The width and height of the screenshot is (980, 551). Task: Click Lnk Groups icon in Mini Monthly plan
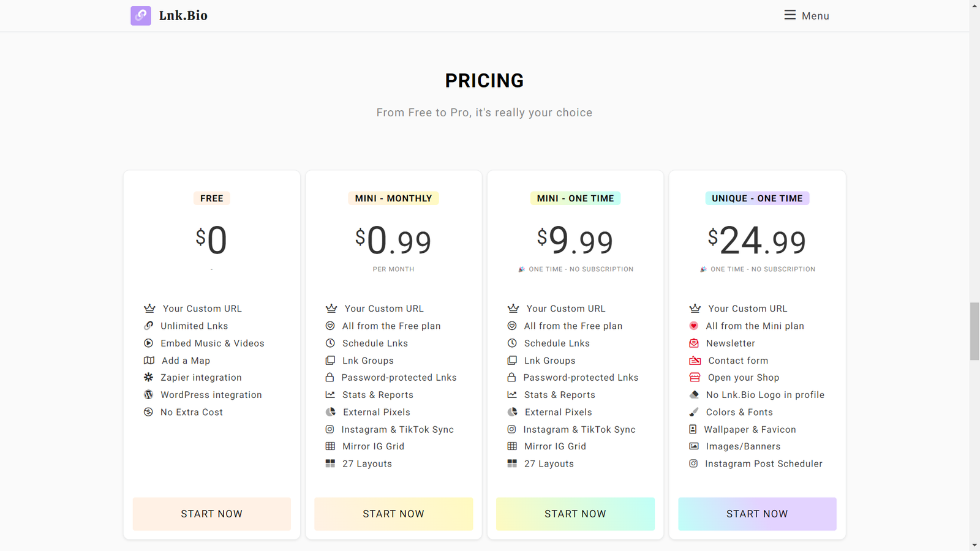pos(330,361)
